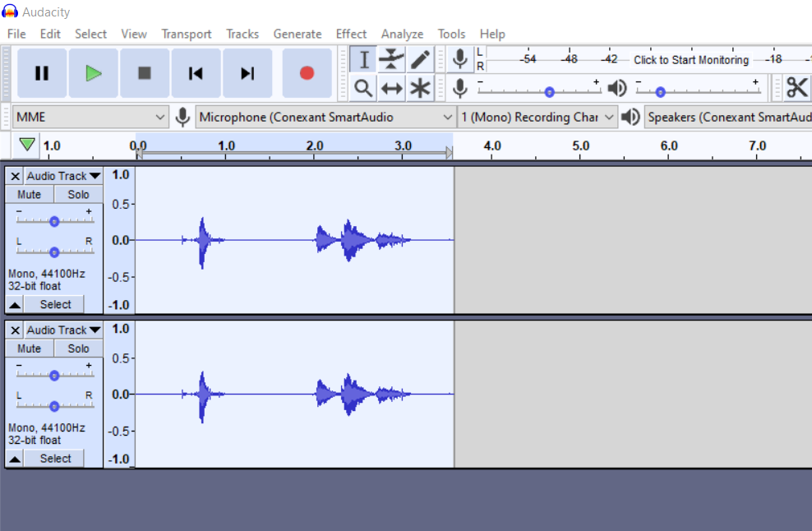The image size is (812, 531).
Task: Select the Envelope tool
Action: pos(391,58)
